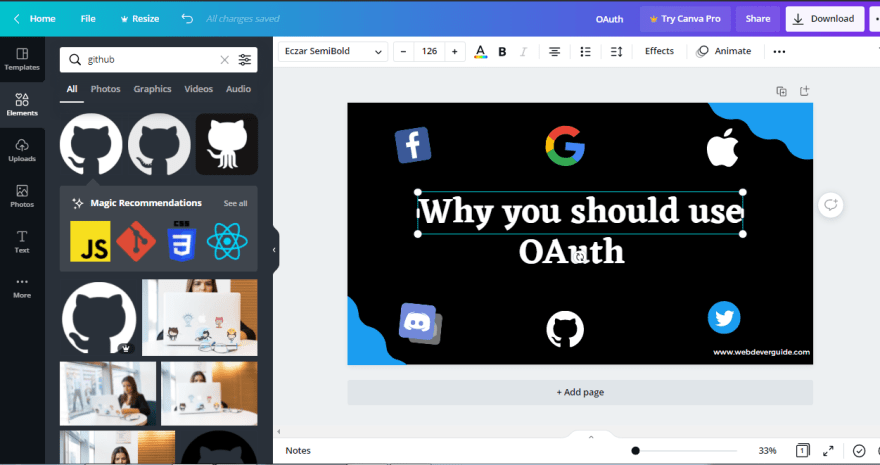Expand the notes drawer chevron
The height and width of the screenshot is (465, 880).
click(x=591, y=437)
